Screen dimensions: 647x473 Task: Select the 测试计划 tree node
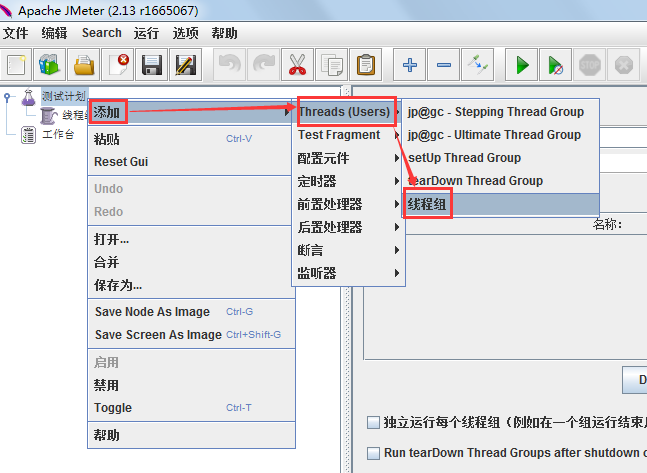(x=64, y=97)
